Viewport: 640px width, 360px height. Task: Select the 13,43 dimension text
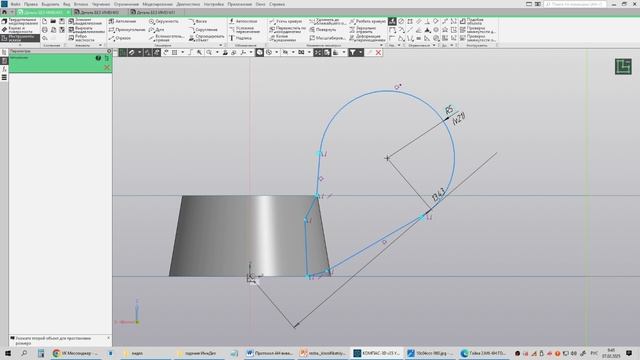(x=438, y=195)
